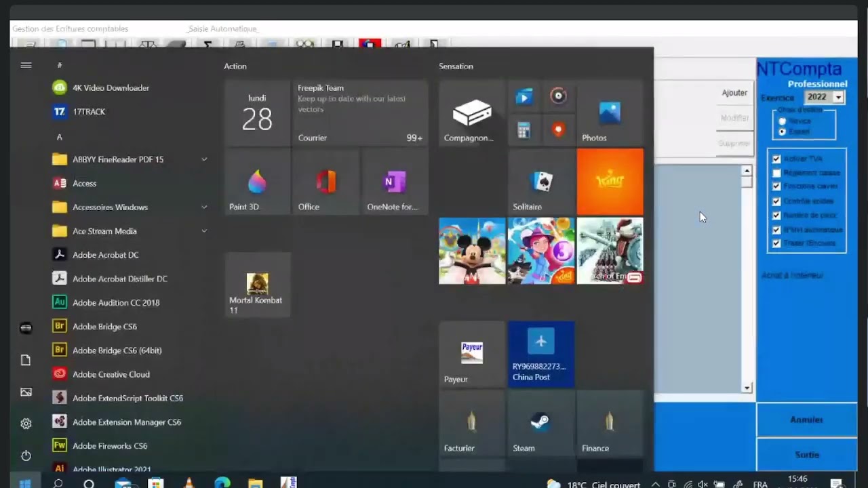
Task: Open the small Calculator tile
Action: tap(524, 130)
